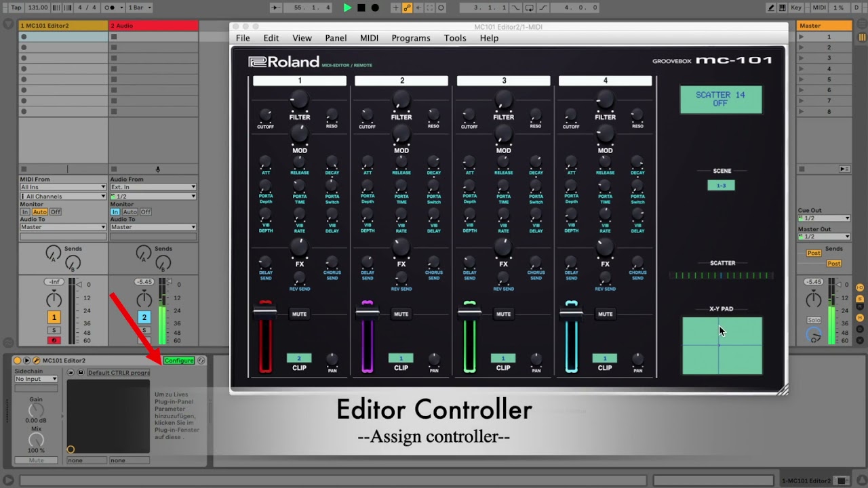Click the save preset disk icon on device
The width and height of the screenshot is (868, 488).
(x=80, y=373)
